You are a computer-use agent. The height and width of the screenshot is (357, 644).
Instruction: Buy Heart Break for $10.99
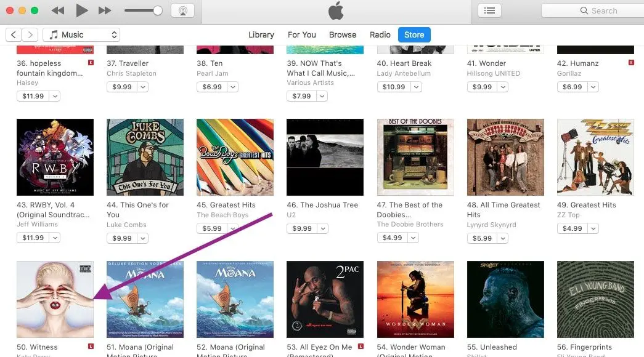pyautogui.click(x=394, y=87)
